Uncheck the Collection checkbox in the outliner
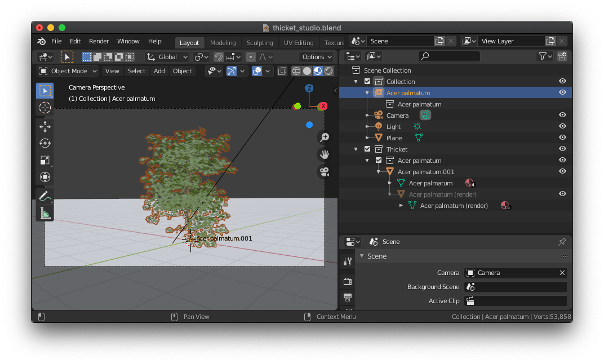 tap(367, 82)
